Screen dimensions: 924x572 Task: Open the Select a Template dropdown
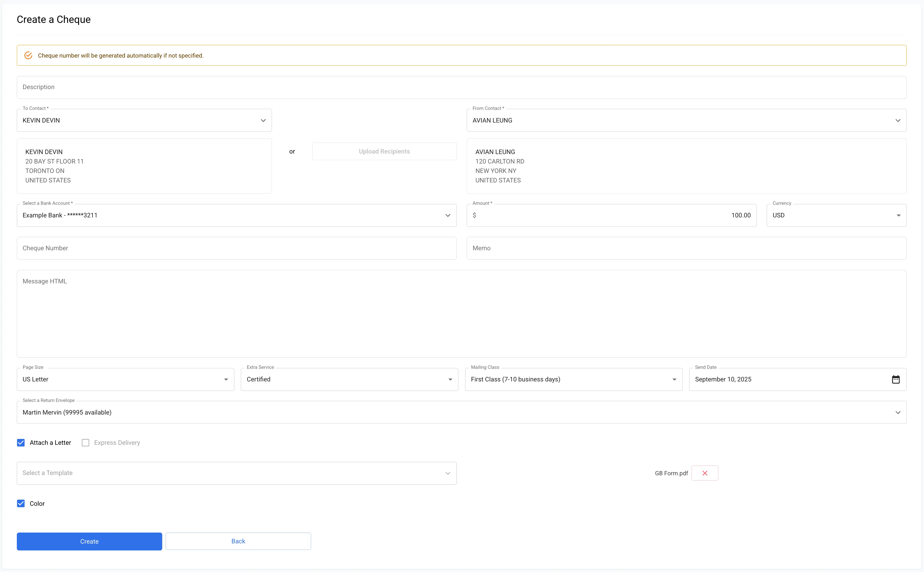pyautogui.click(x=448, y=473)
